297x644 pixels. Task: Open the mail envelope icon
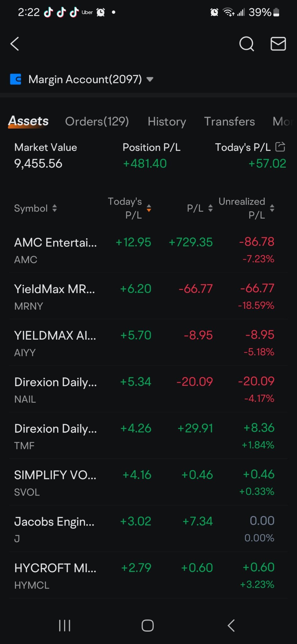278,44
